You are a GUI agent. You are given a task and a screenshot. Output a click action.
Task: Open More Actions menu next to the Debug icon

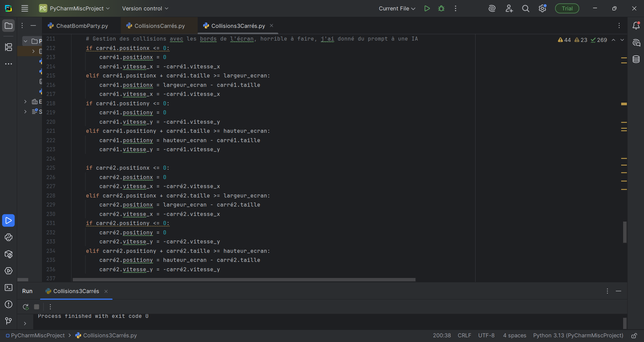(x=455, y=8)
